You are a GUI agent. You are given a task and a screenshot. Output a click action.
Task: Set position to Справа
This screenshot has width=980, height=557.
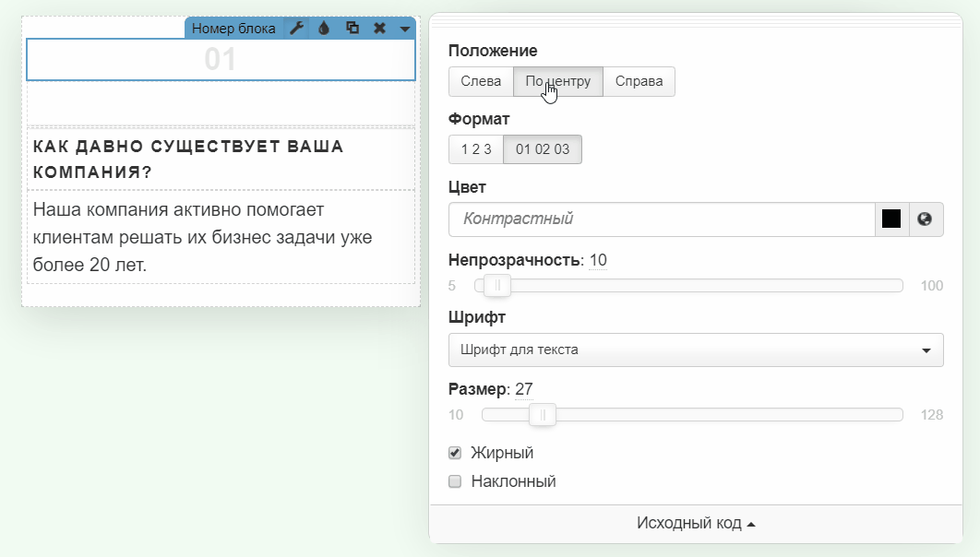click(x=639, y=81)
